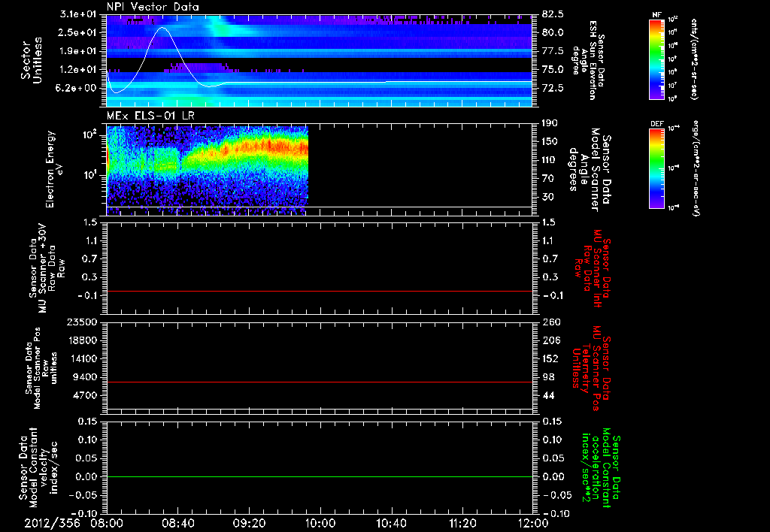Click the NF flux color bar
Screen dimensions: 770x532
click(656, 59)
